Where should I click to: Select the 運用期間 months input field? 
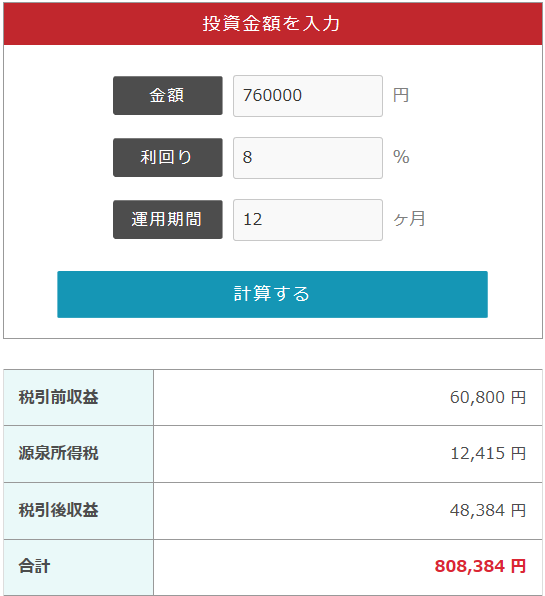coord(307,220)
